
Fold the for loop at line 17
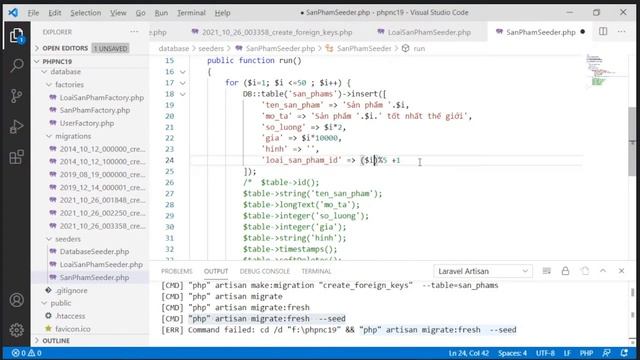(x=182, y=83)
